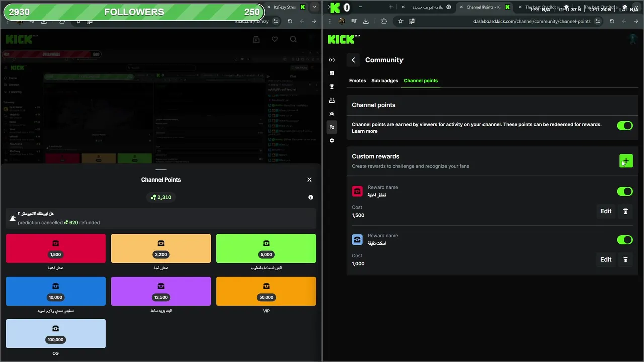Click the site settings icon beside the dashboard URL

pos(598,21)
